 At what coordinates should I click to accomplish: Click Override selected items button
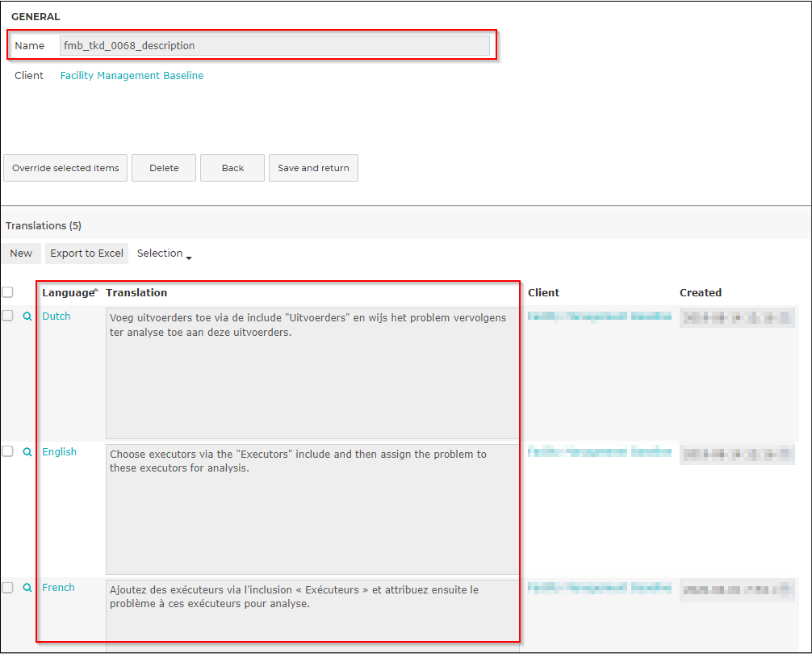tap(65, 168)
